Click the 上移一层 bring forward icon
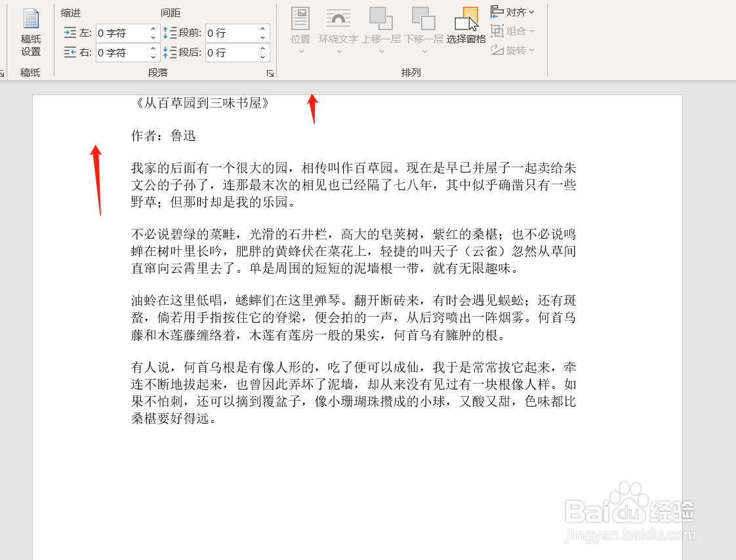736x560 pixels. [x=380, y=18]
